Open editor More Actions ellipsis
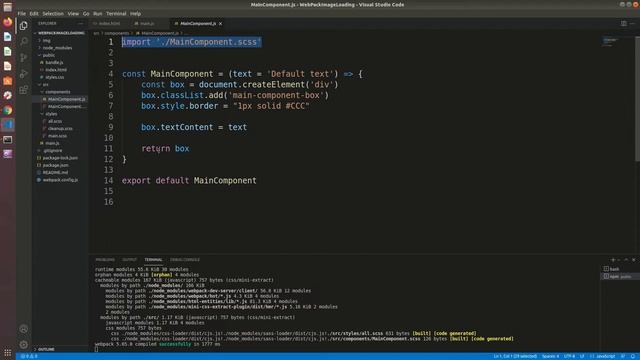Image resolution: width=640 pixels, height=360 pixels. coord(632,24)
